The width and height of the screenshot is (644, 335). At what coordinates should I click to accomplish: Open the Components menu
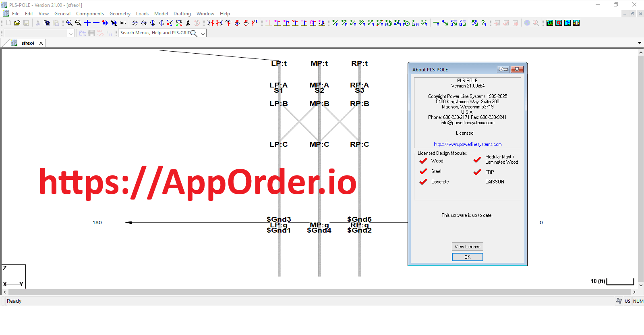(90, 14)
